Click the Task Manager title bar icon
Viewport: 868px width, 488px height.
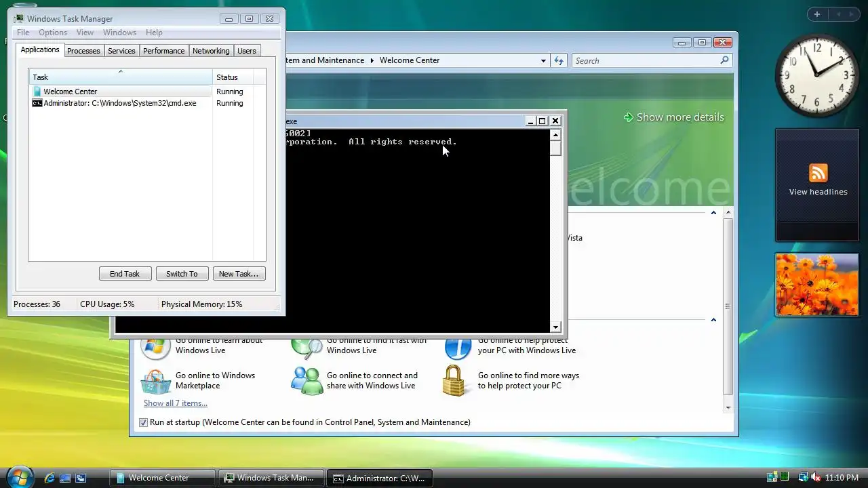[x=19, y=19]
